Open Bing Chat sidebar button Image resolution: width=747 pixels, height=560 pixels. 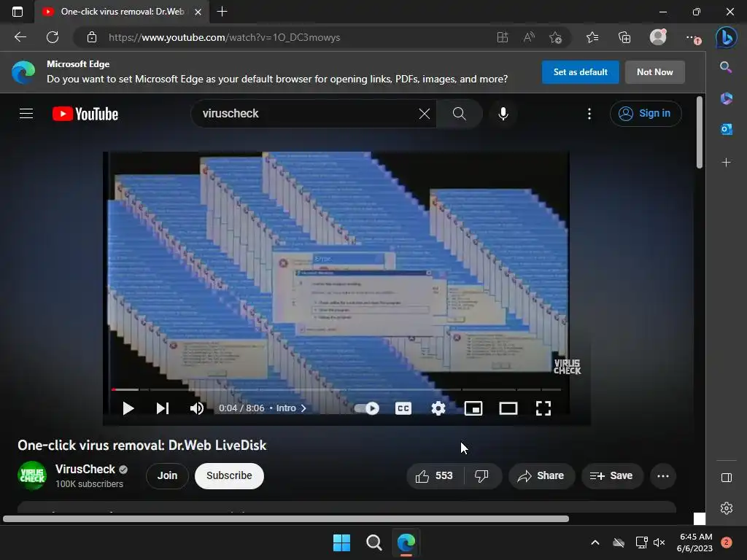point(726,37)
